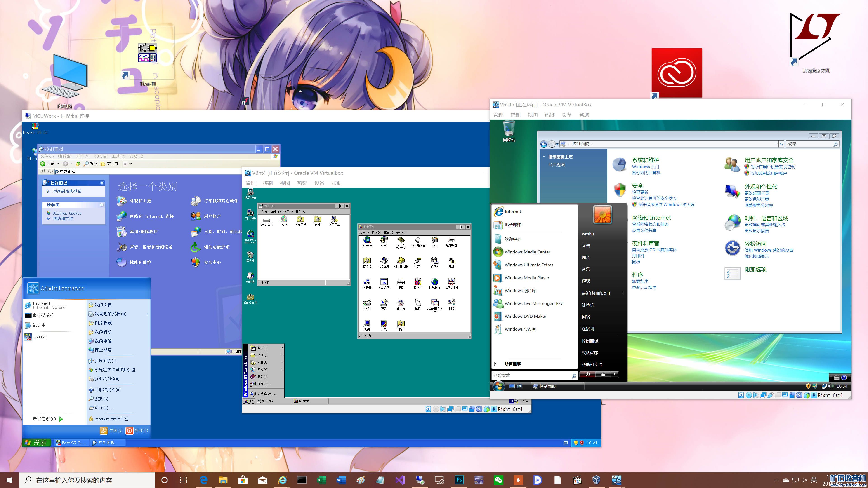Viewport: 868px width, 488px height.
Task: Open 视图 menu in VBnt4 VirtualBox window
Action: coord(285,183)
